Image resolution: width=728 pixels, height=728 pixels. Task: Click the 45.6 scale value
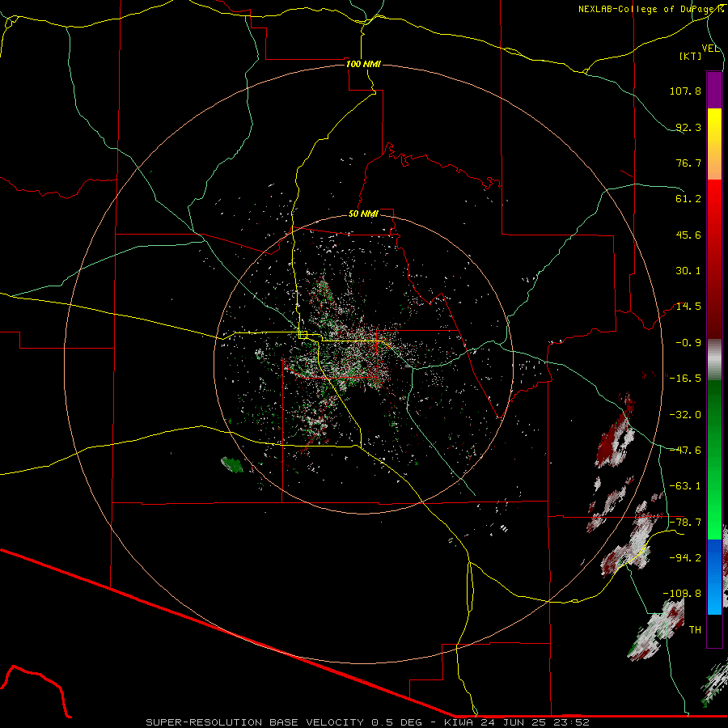coord(688,235)
